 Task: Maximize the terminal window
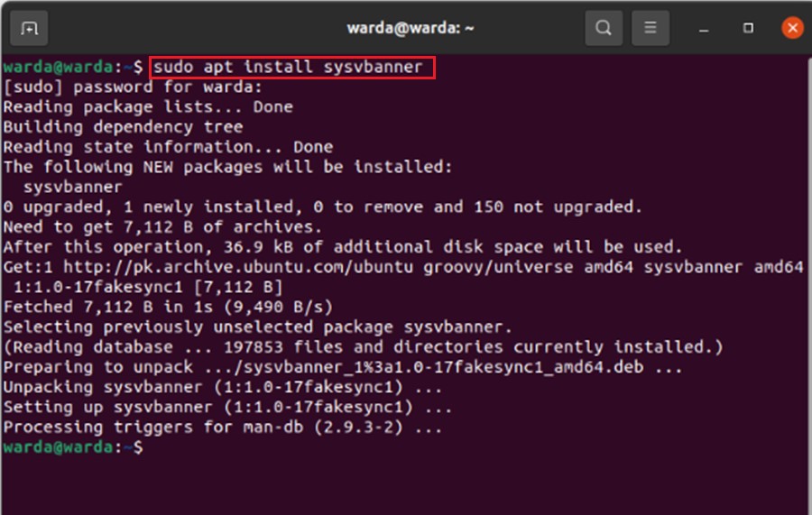748,28
